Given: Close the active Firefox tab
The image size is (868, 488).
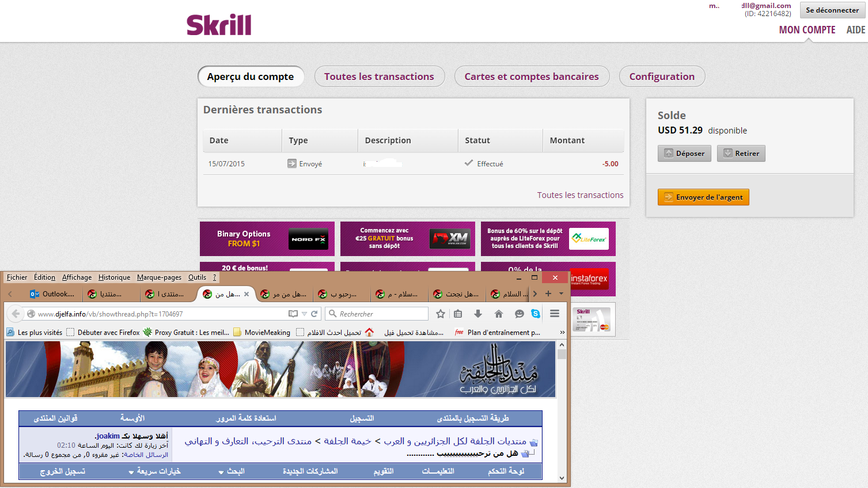Looking at the screenshot, I should tap(247, 294).
